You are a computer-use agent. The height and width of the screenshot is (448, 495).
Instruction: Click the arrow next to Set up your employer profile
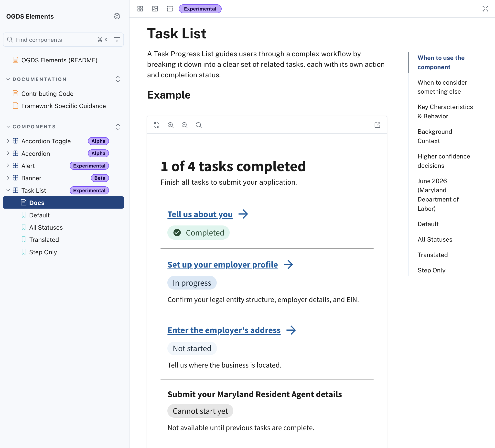(x=289, y=264)
